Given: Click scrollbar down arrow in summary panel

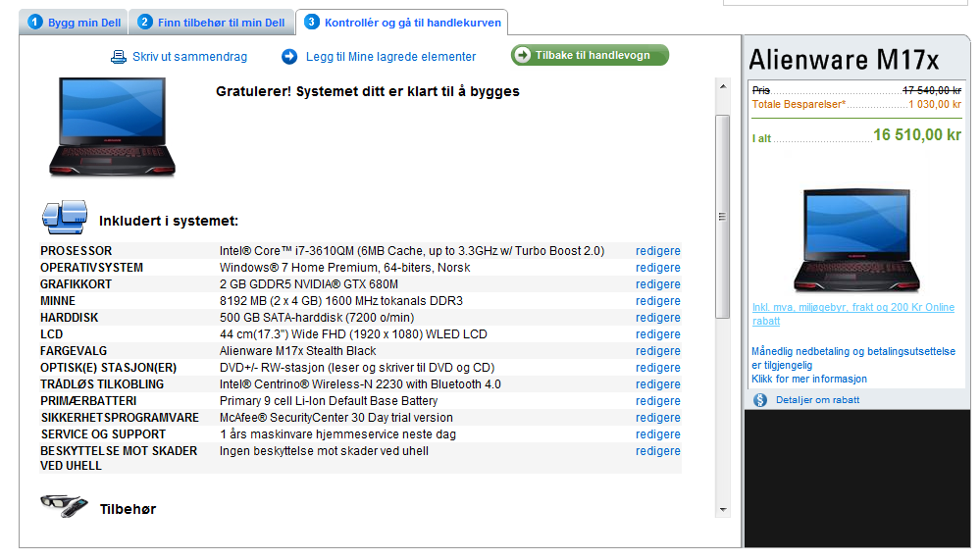Looking at the screenshot, I should click(x=723, y=509).
